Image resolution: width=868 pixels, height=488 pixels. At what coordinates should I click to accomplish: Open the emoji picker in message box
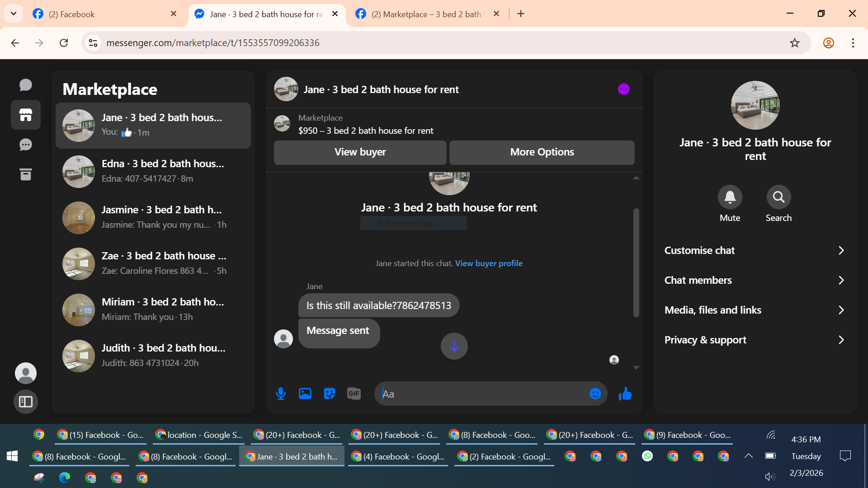(x=595, y=394)
